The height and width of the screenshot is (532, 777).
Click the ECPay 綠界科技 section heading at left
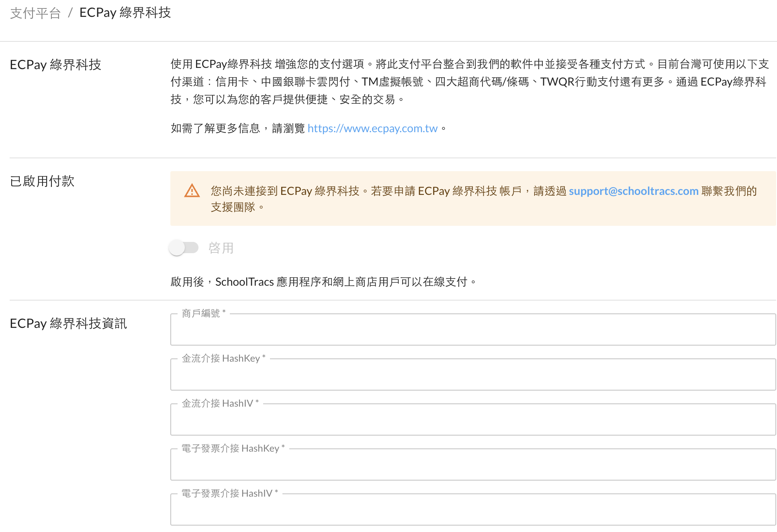point(55,65)
